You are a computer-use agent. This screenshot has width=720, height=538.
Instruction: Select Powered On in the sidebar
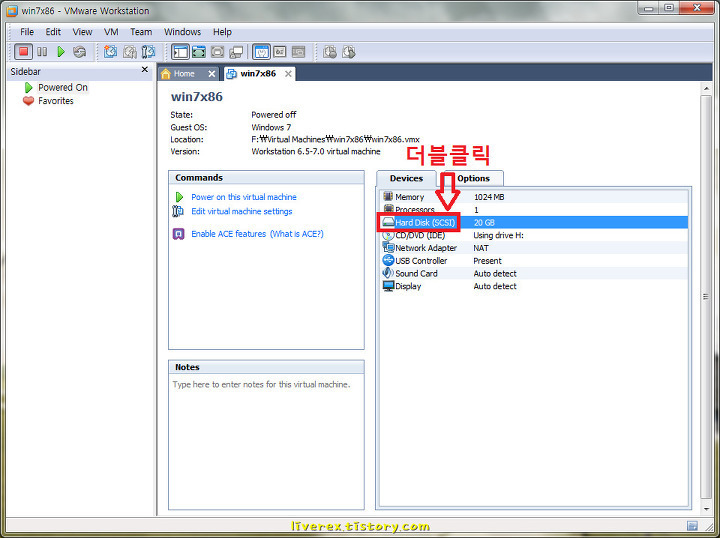click(62, 87)
